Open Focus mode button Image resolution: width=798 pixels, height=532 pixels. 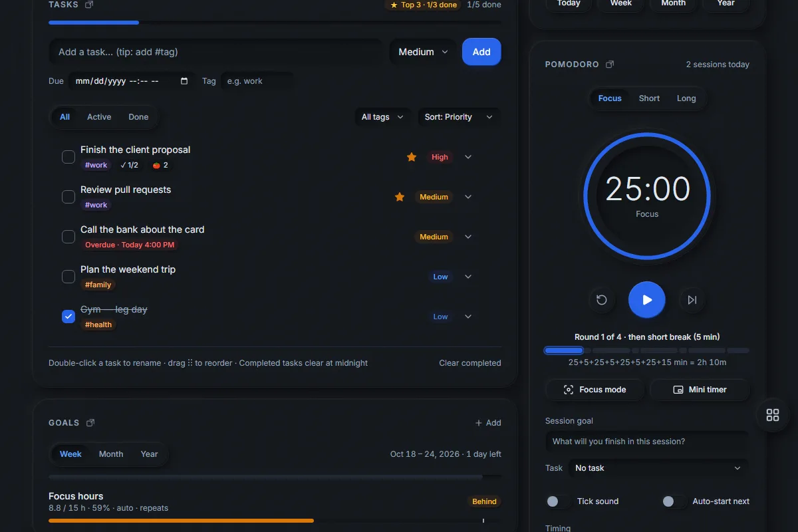[x=595, y=390]
